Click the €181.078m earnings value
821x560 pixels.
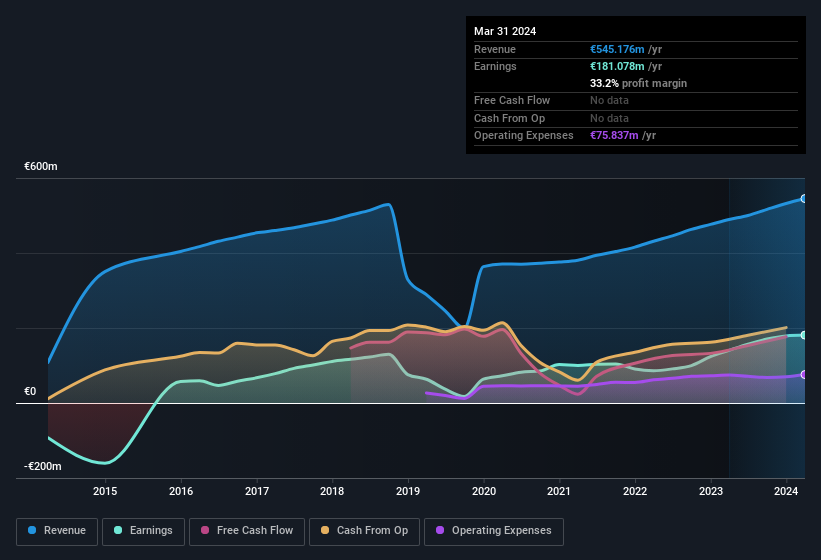coord(617,66)
